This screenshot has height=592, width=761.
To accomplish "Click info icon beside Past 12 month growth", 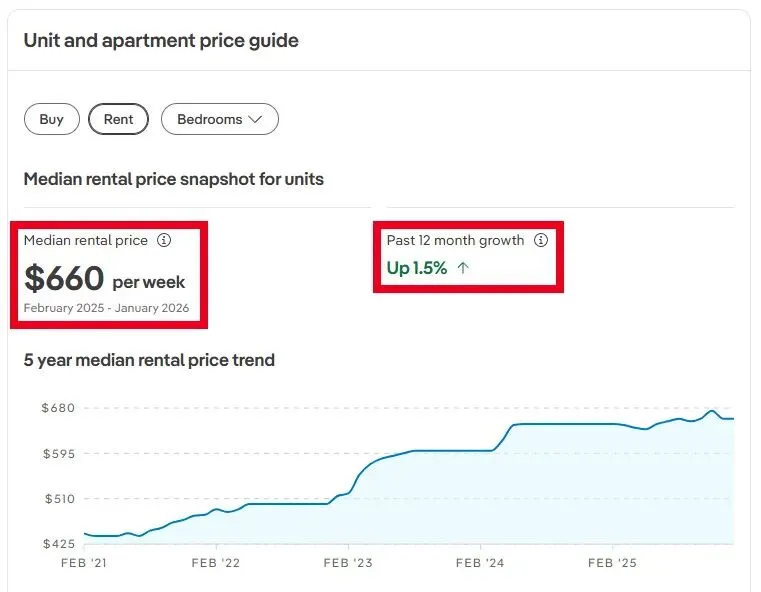I will click(x=541, y=240).
